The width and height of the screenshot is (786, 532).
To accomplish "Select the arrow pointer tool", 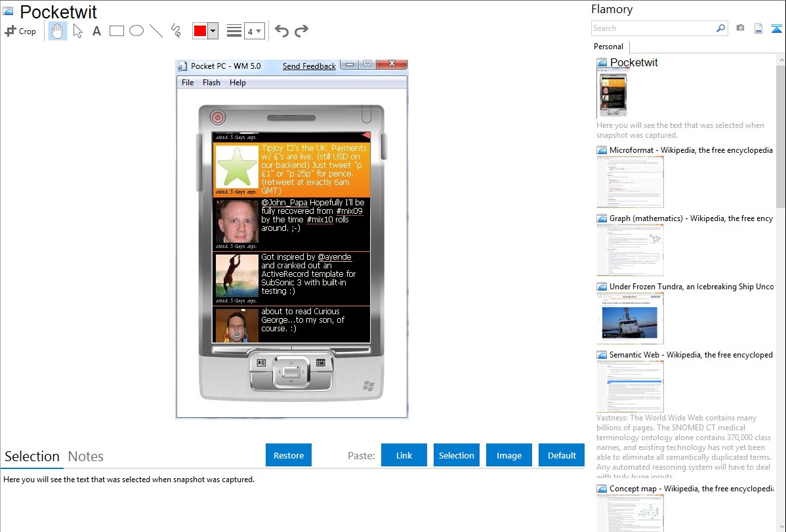I will (x=77, y=31).
